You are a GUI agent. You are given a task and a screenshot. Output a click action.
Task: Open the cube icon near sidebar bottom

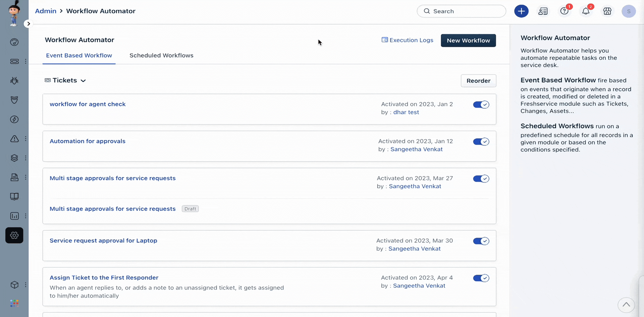point(14,285)
